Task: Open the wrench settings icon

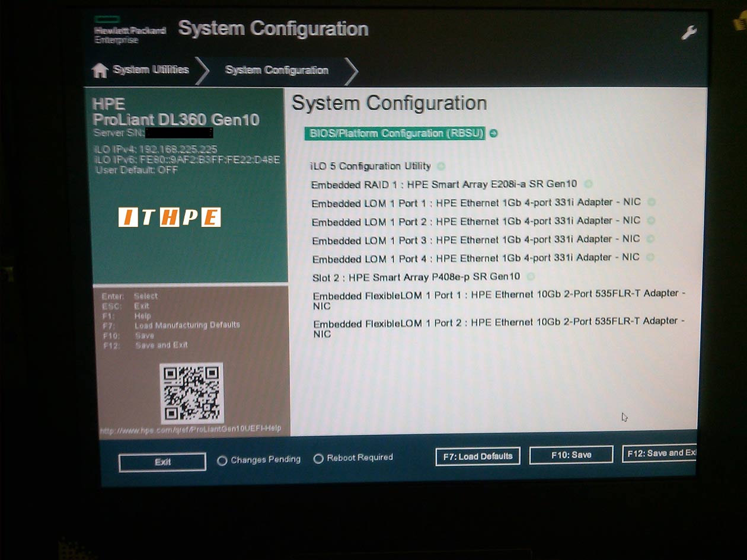Action: point(689,33)
